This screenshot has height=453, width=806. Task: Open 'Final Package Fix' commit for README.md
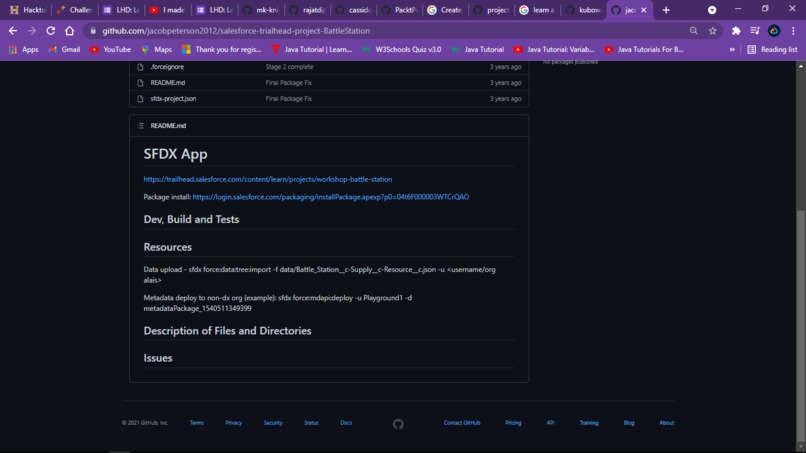pyautogui.click(x=289, y=83)
